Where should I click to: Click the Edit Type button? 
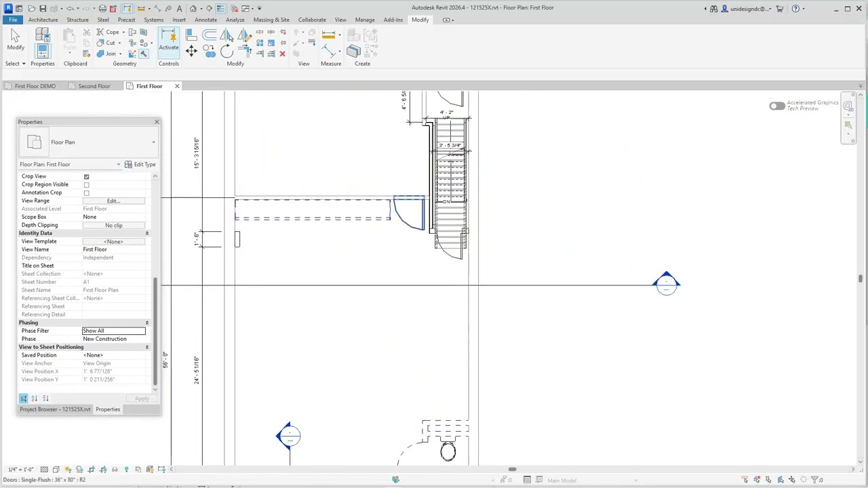[x=140, y=164]
